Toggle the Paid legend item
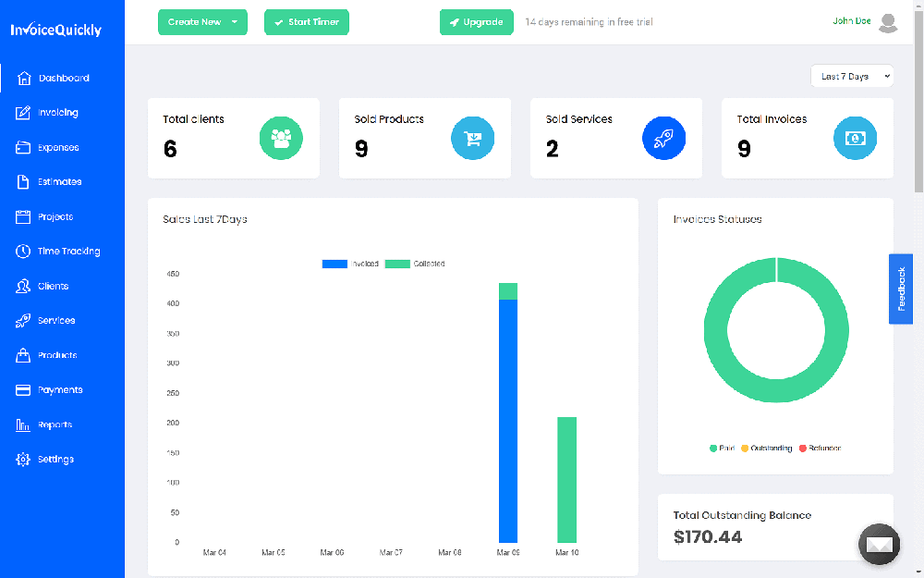 tap(722, 449)
